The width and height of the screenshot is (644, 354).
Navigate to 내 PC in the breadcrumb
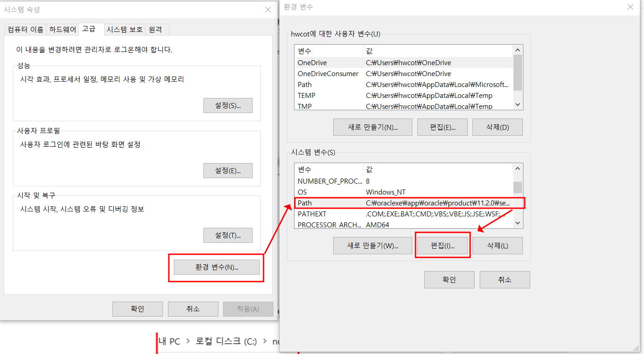pyautogui.click(x=169, y=341)
